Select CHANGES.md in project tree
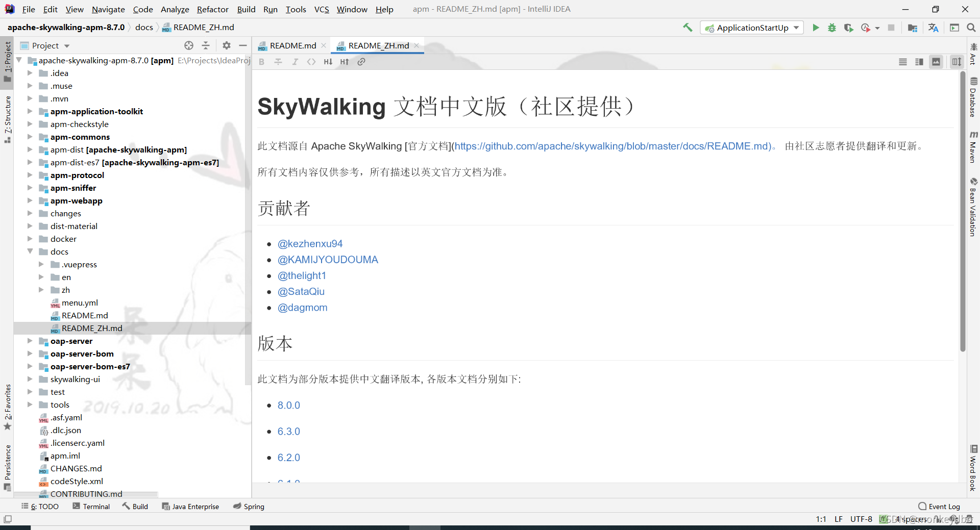The height and width of the screenshot is (530, 980). [76, 468]
